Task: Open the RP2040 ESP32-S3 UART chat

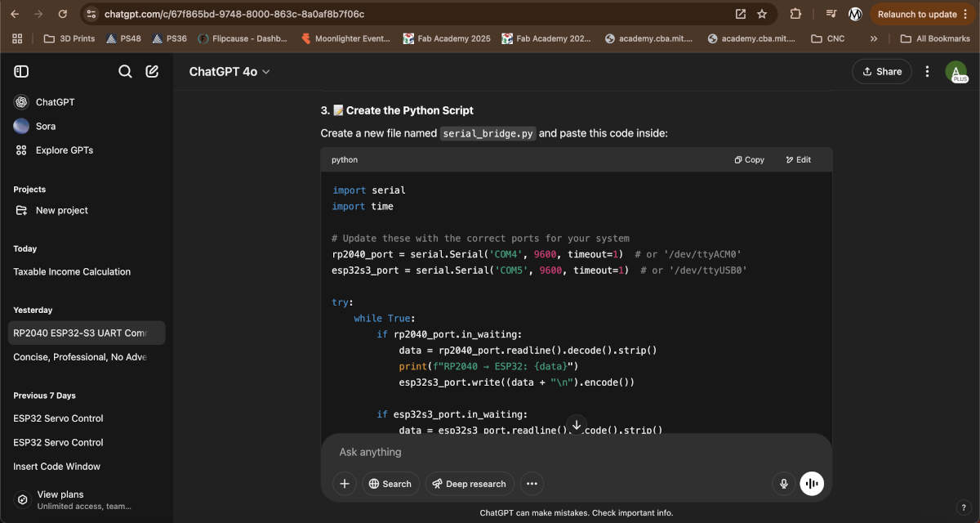Action: [x=86, y=333]
